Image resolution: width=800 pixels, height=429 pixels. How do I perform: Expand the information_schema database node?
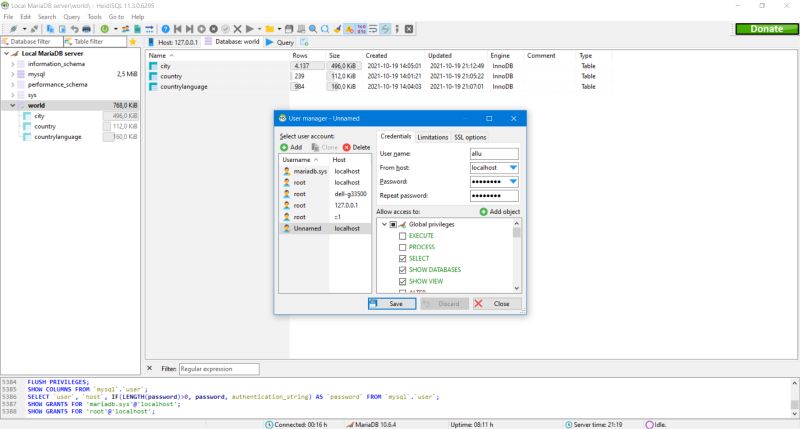point(13,64)
